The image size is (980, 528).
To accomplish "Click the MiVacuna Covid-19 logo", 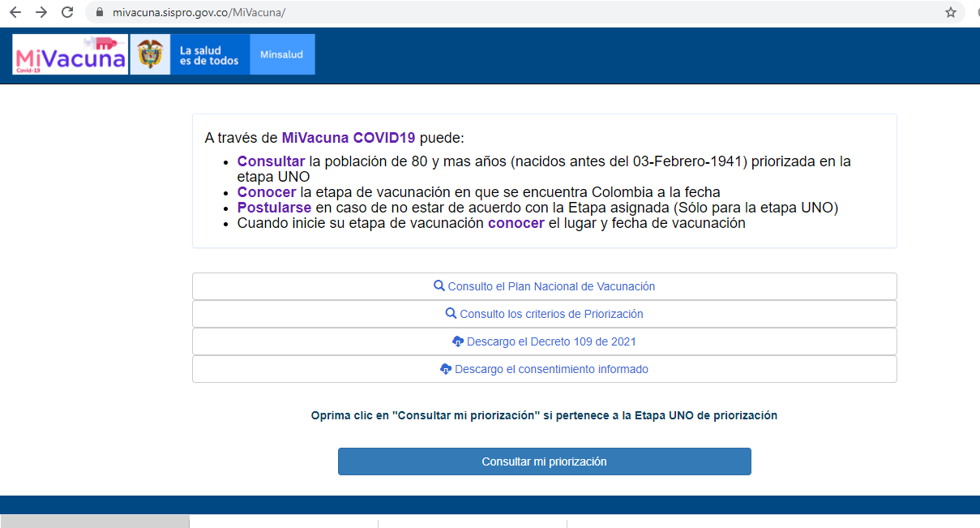I will click(71, 55).
